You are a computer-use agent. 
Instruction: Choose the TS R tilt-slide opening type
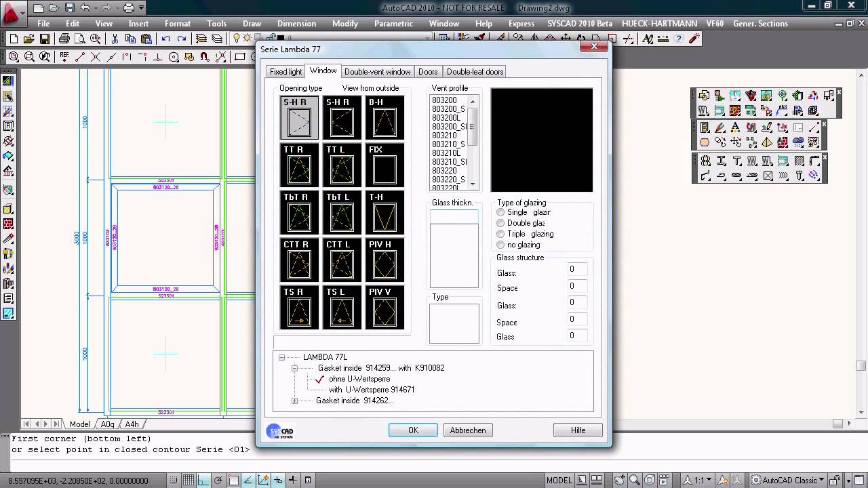pyautogui.click(x=299, y=307)
